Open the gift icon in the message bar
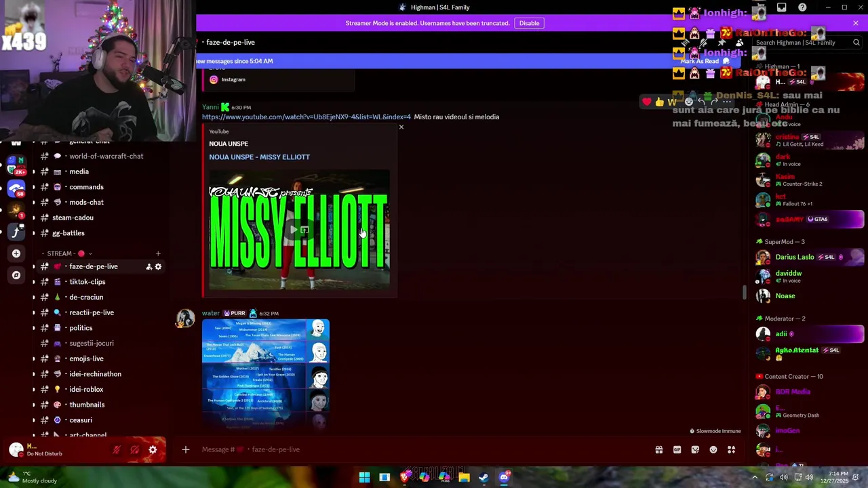Viewport: 868px width, 488px height. coord(658,449)
